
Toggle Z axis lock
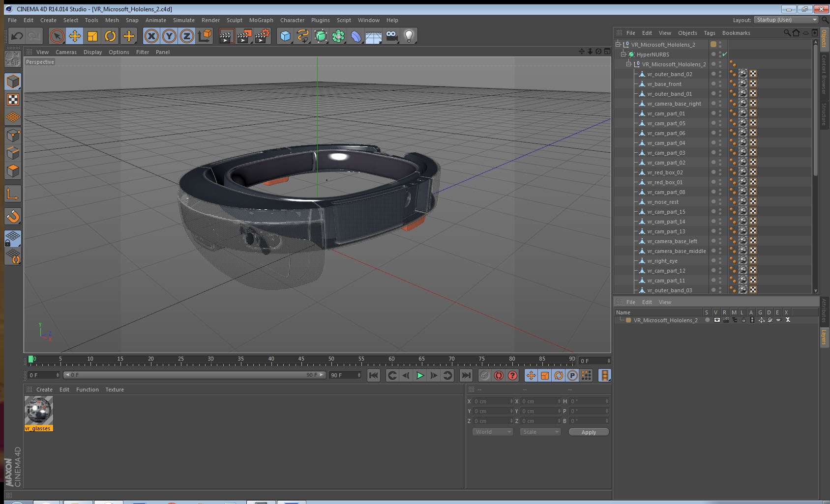coord(187,36)
